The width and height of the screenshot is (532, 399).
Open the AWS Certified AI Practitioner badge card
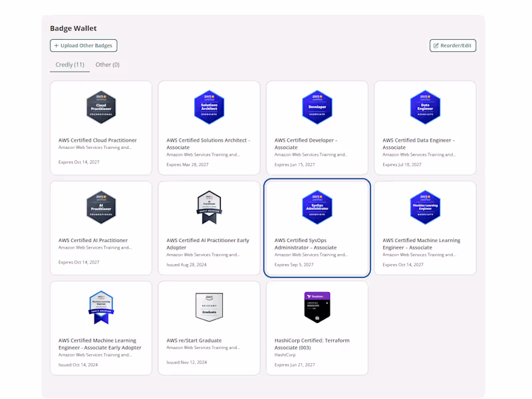100,226
